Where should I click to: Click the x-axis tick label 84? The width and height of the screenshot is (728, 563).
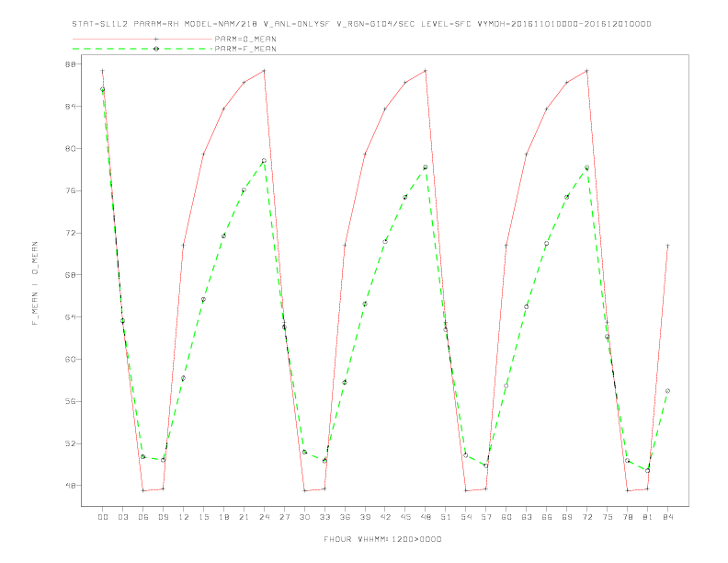pyautogui.click(x=667, y=517)
